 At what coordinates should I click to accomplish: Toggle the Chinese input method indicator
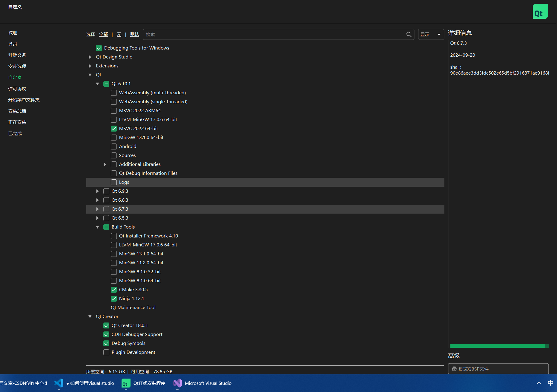(x=550, y=383)
